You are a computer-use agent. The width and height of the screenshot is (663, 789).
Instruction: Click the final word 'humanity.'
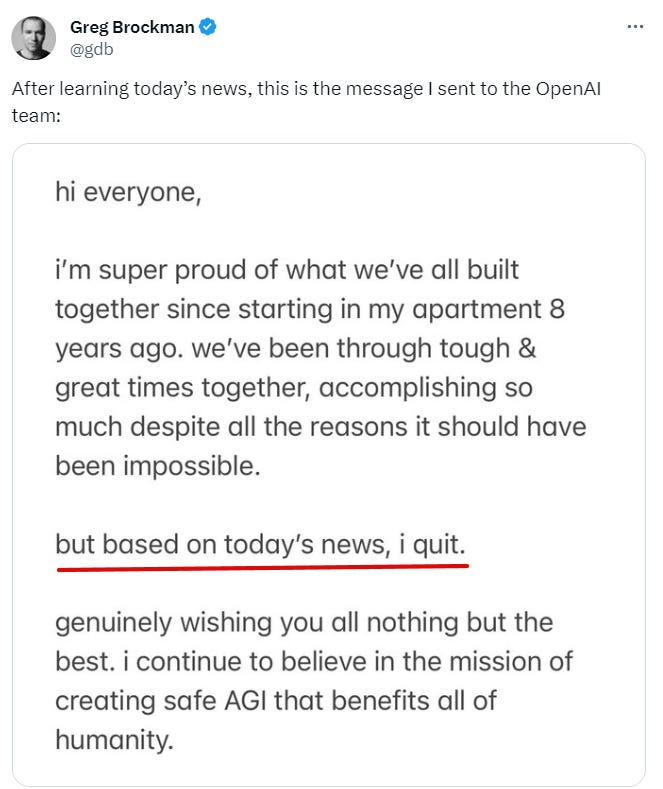click(x=115, y=741)
